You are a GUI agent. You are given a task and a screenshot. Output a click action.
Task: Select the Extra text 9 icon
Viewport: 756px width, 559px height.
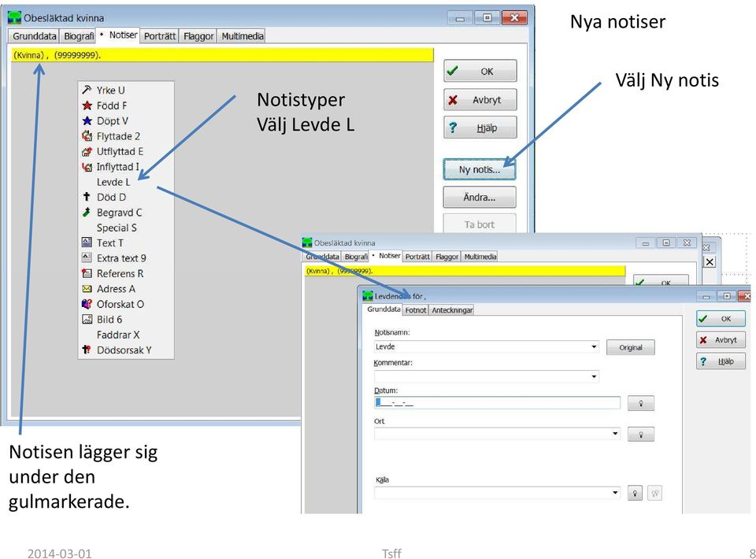[87, 257]
